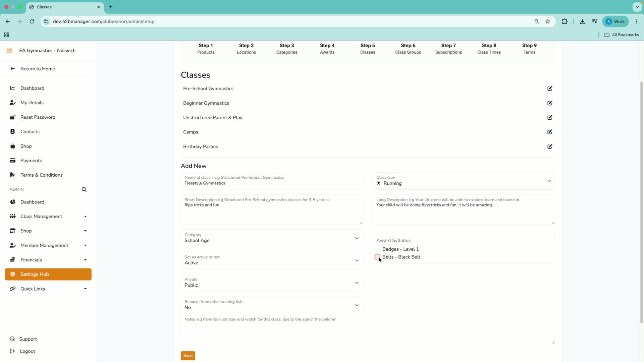Save the new class
The width and height of the screenshot is (644, 362).
[x=188, y=356]
